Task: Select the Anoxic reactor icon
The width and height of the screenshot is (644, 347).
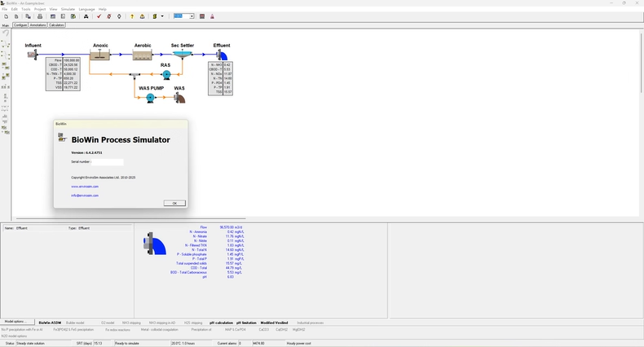Action: (x=99, y=55)
